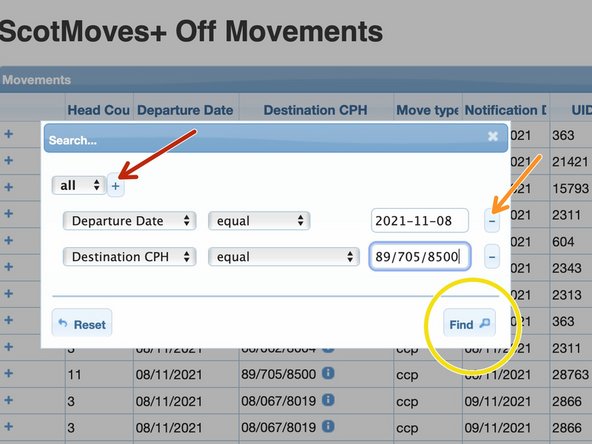Open operator dropdown for Destination CPH rule
The height and width of the screenshot is (444, 592).
pos(284,257)
